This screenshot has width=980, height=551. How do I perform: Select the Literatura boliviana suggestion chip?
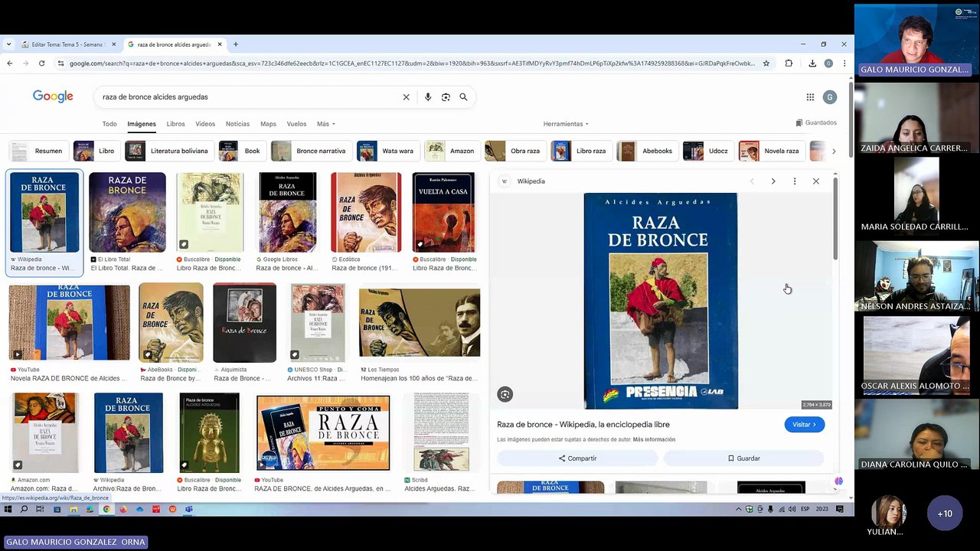(x=168, y=151)
